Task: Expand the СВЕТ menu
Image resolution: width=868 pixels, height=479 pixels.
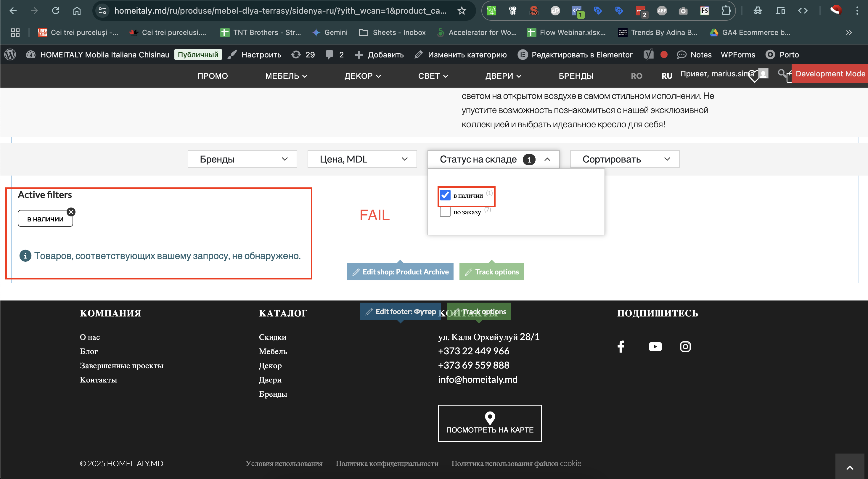Action: [x=433, y=76]
